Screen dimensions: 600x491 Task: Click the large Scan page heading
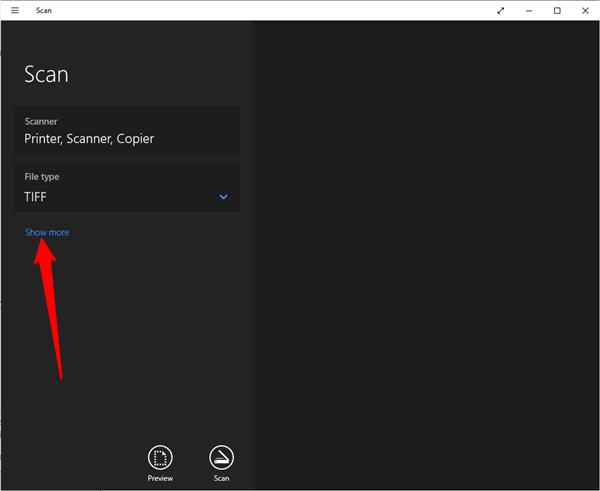coord(46,75)
